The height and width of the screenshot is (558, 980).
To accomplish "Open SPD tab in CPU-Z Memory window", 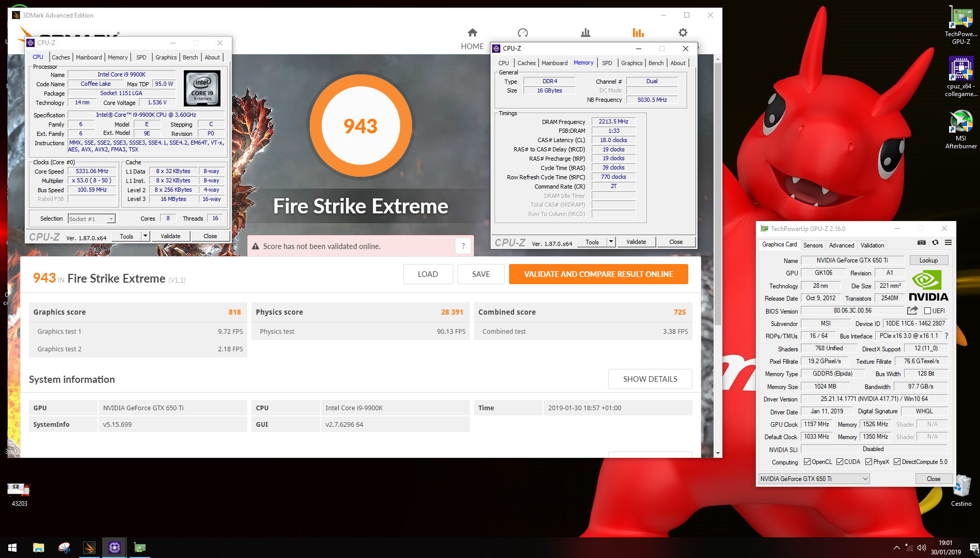I will [x=607, y=63].
